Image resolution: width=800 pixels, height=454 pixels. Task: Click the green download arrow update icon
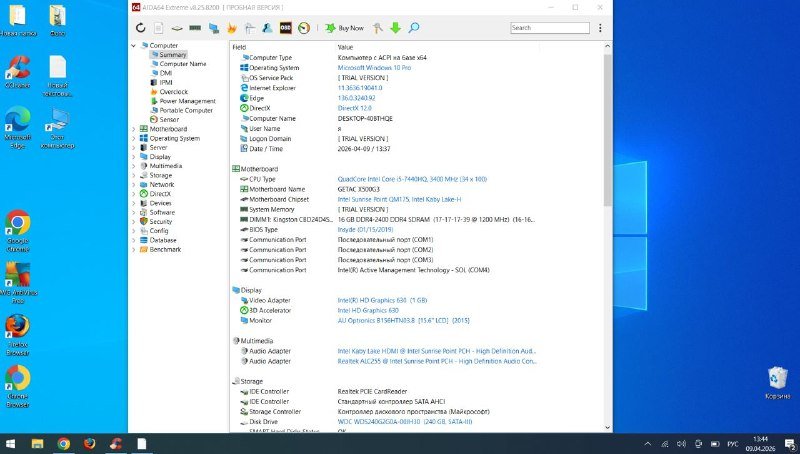click(x=395, y=28)
